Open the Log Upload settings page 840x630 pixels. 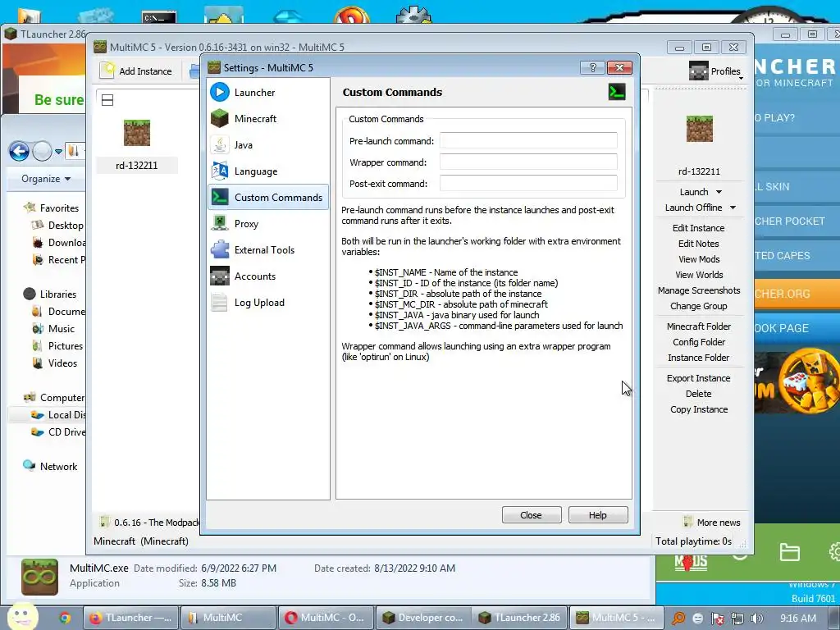(268, 302)
